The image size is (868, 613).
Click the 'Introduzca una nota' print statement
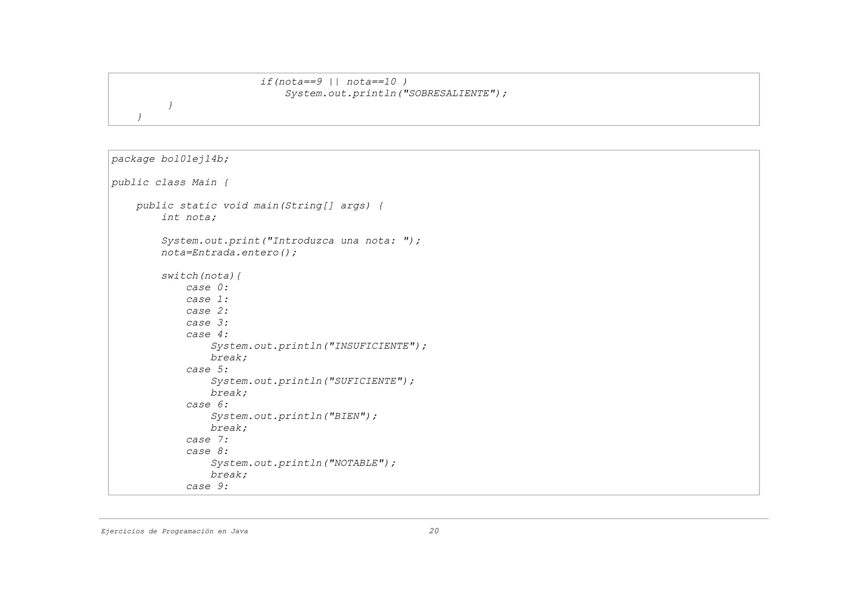coord(291,241)
